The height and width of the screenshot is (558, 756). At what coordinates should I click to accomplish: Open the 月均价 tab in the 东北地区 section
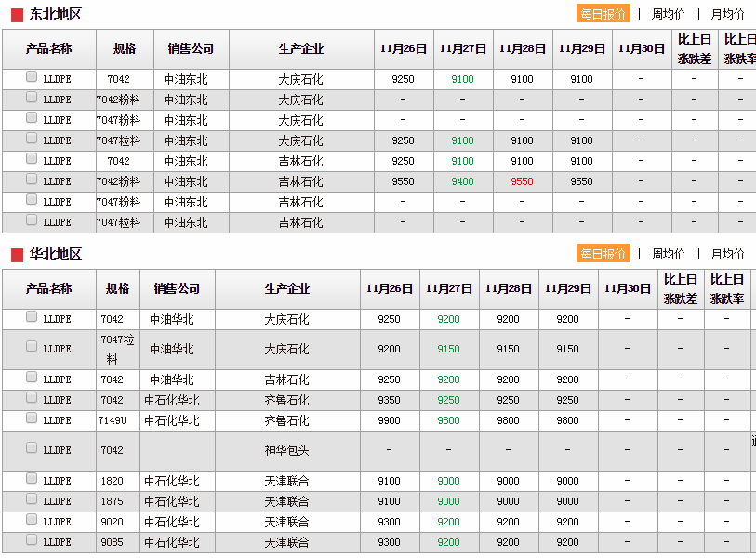coord(727,14)
